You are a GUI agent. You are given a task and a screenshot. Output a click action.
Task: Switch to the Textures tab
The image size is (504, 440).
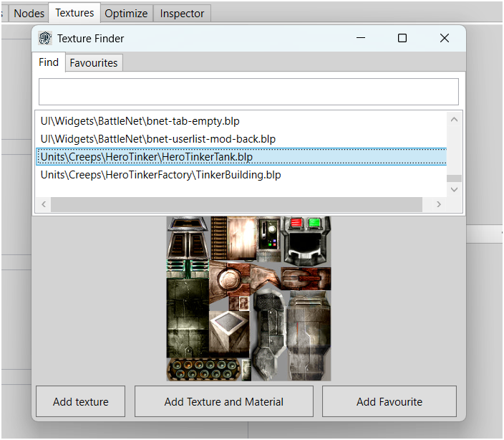74,13
